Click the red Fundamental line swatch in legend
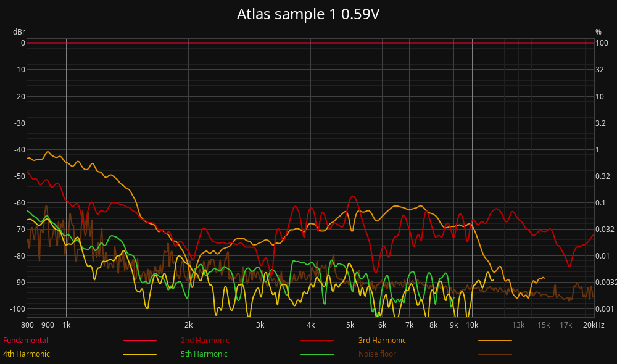The width and height of the screenshot is (617, 364). click(139, 341)
